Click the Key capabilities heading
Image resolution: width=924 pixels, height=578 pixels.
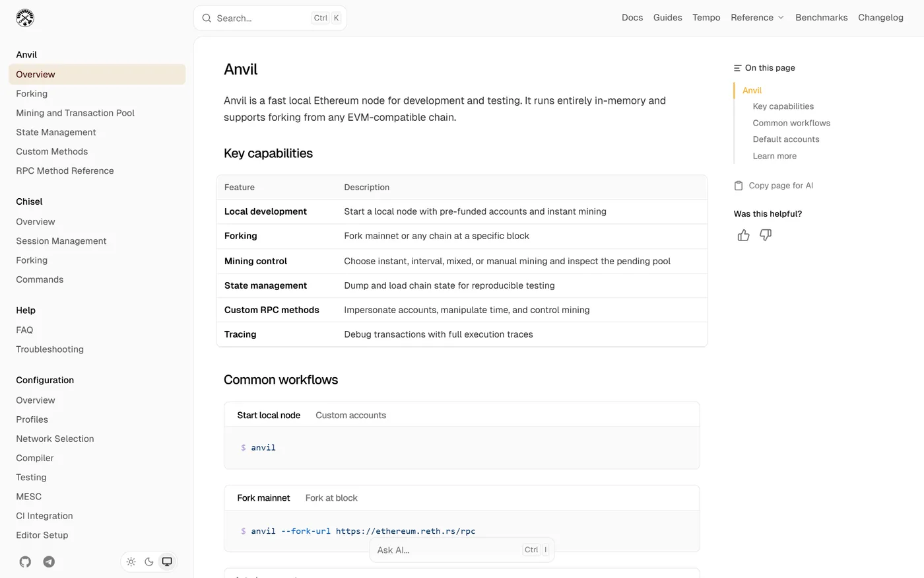268,153
